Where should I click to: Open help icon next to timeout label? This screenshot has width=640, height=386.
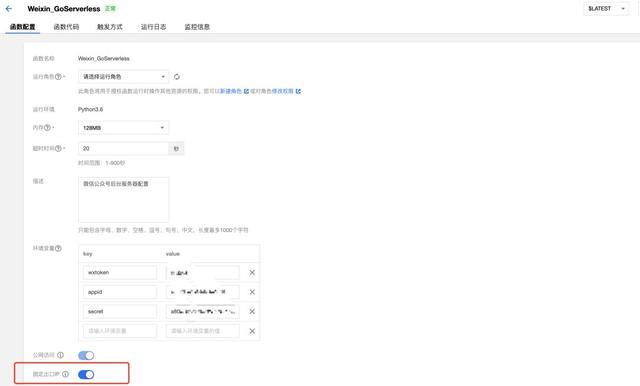[58, 149]
